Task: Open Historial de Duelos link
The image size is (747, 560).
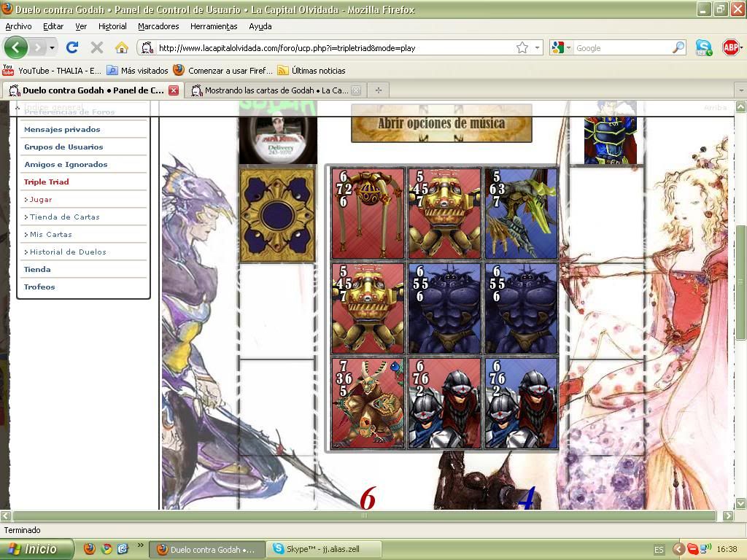Action: pyautogui.click(x=68, y=252)
